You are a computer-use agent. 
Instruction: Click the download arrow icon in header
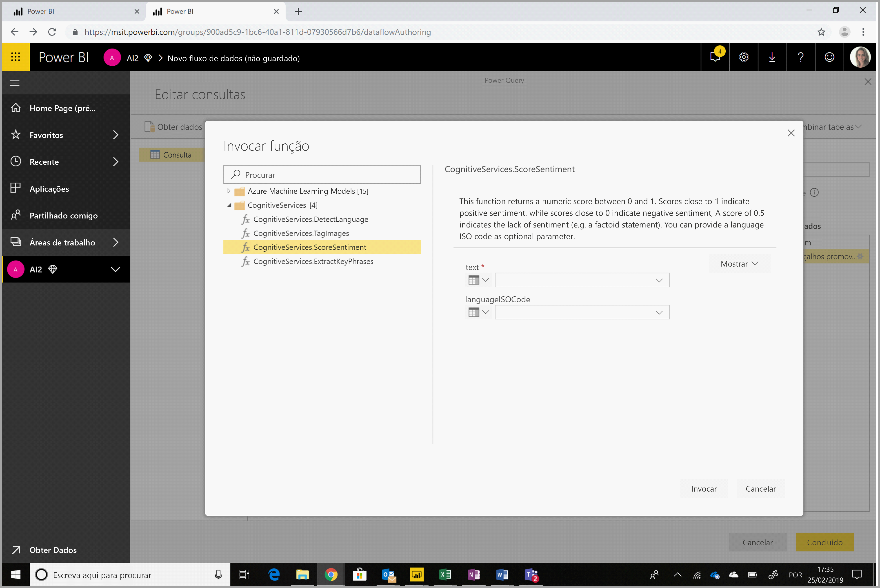772,57
